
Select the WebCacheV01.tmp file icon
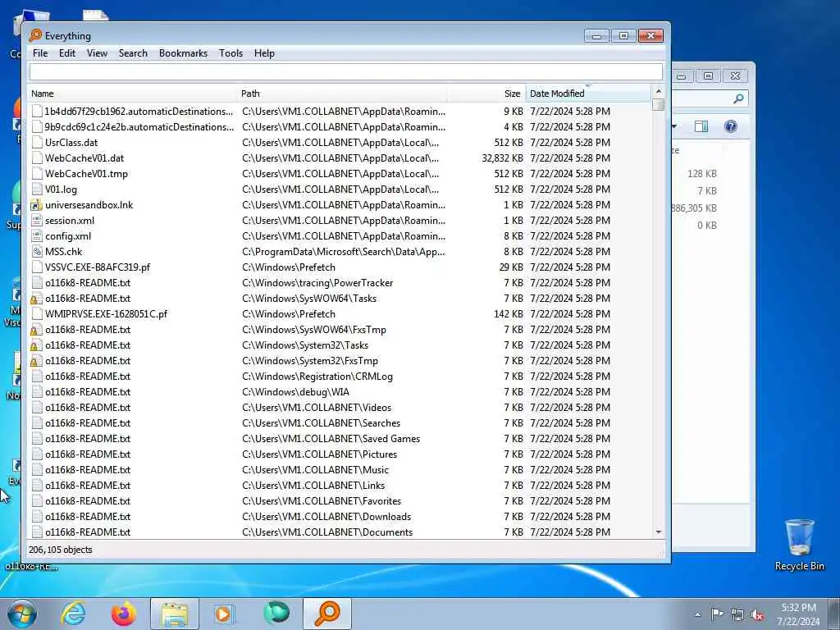point(36,174)
